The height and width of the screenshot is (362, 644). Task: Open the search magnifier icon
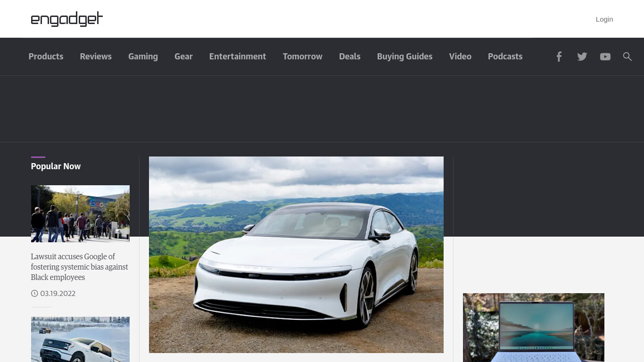(x=627, y=57)
